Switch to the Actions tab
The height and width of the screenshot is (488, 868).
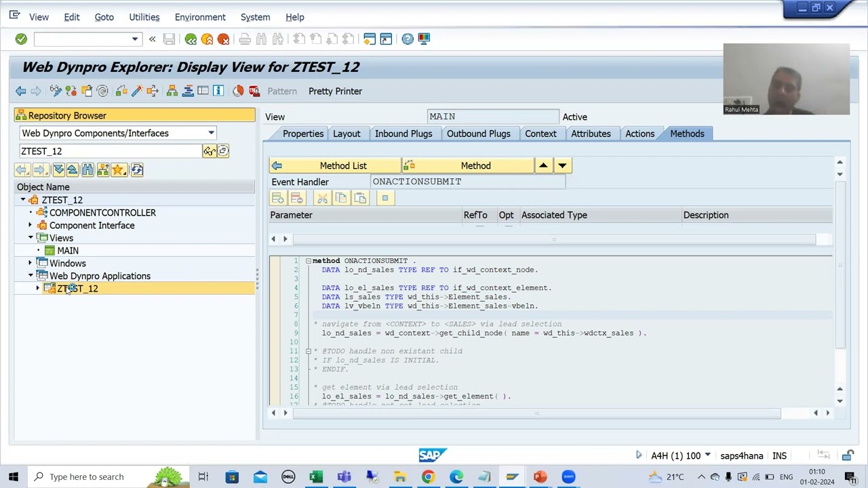coord(640,134)
